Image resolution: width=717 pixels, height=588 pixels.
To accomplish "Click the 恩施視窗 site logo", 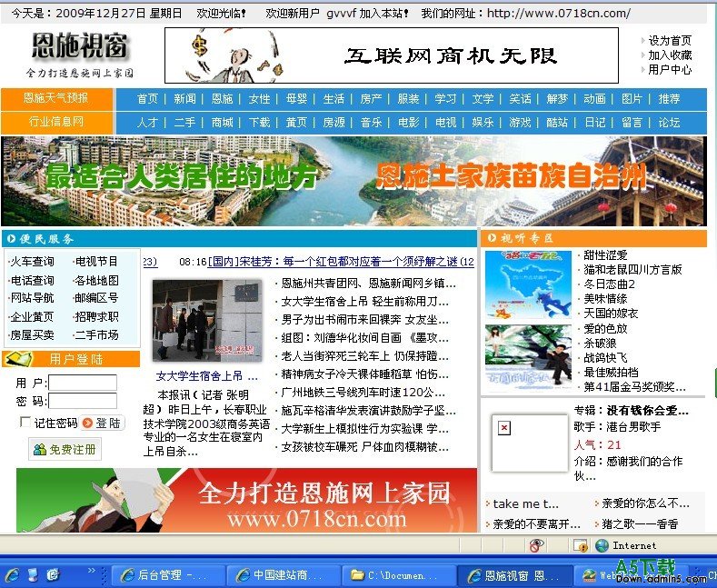I will pyautogui.click(x=80, y=54).
